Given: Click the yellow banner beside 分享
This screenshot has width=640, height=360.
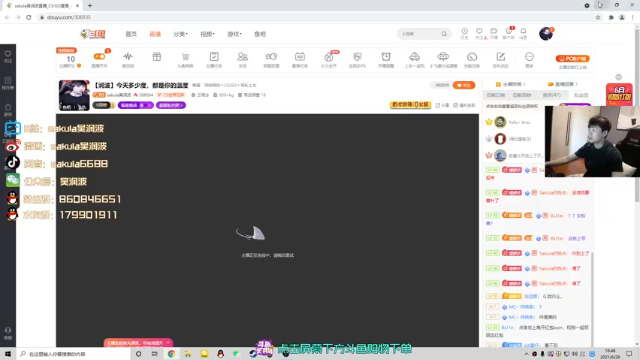Looking at the screenshot, I should coord(411,104).
